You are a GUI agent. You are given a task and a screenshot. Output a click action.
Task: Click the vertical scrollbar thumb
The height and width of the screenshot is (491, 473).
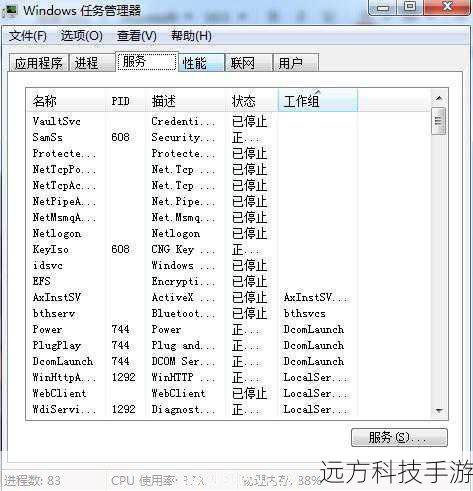[x=438, y=121]
